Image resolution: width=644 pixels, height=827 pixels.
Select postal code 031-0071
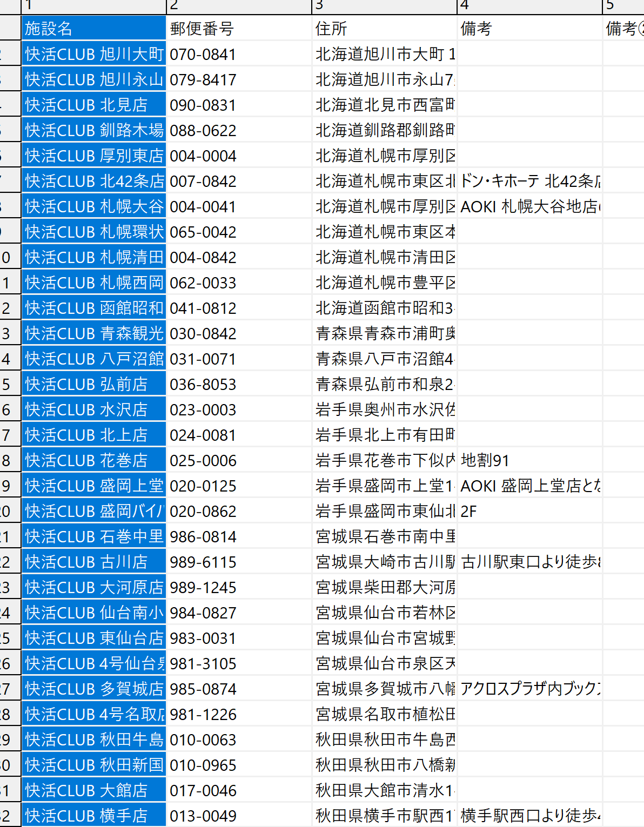[x=239, y=358]
